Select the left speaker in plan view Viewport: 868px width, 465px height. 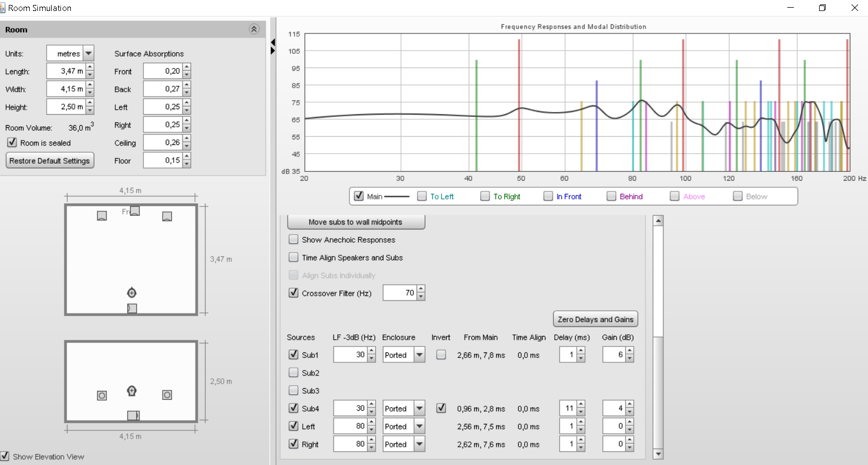tap(102, 216)
